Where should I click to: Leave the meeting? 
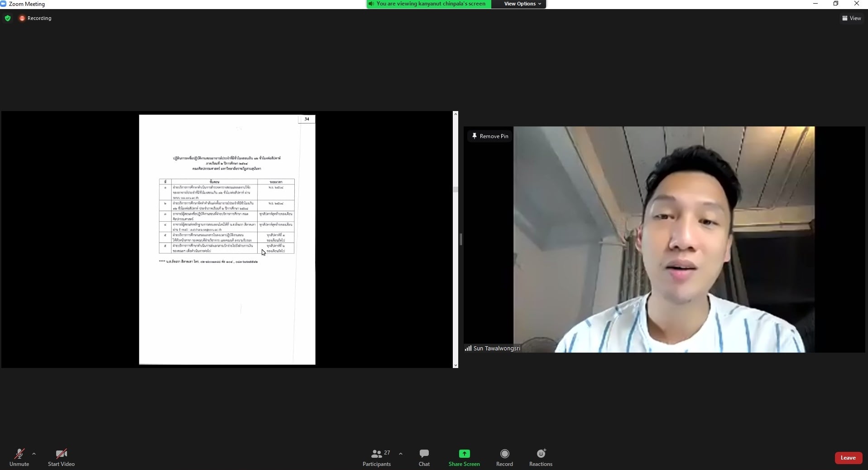[848, 458]
